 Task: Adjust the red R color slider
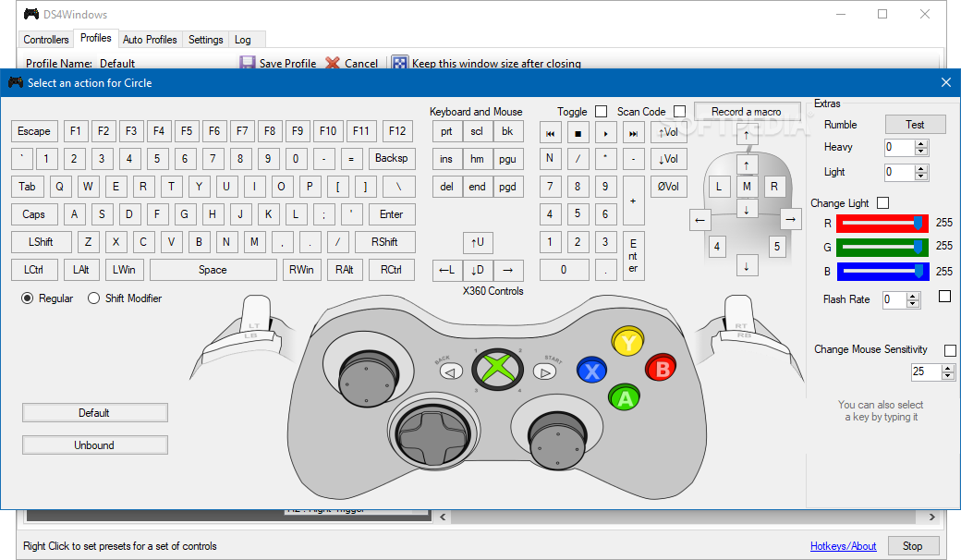(882, 223)
